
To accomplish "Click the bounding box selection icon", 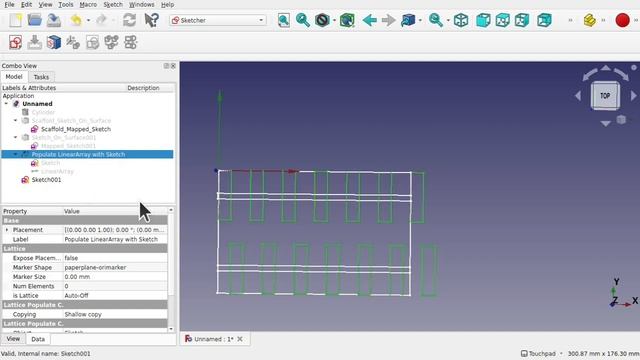I will [347, 20].
